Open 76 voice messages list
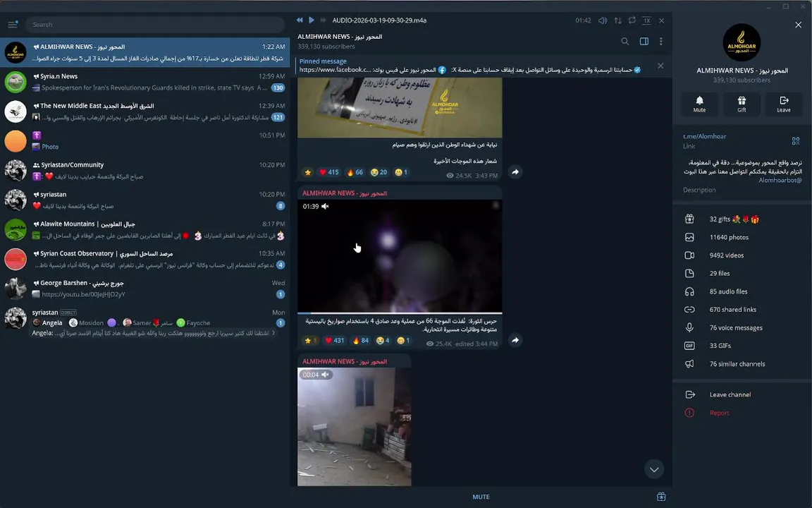Viewport: 812px width, 508px height. click(742, 327)
